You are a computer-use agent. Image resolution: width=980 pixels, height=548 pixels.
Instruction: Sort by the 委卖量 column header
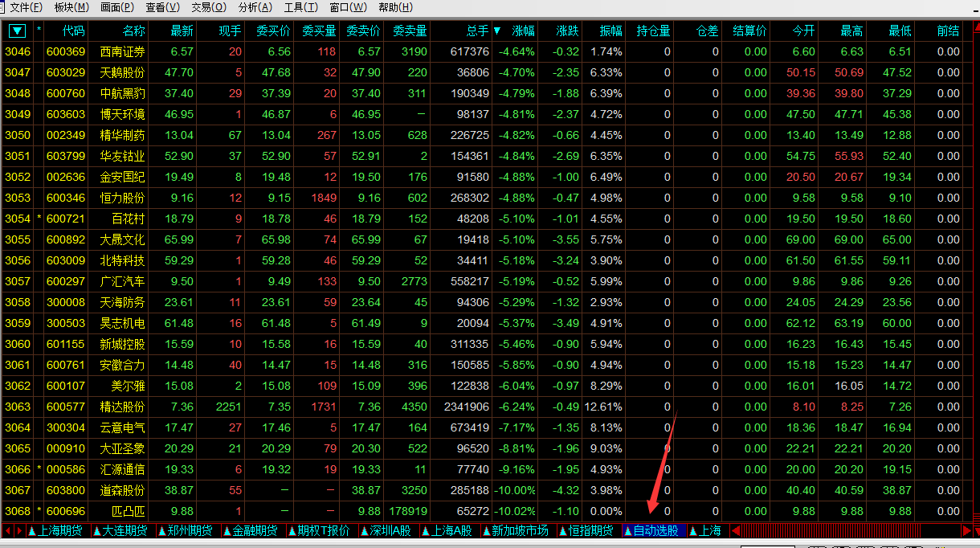[x=410, y=31]
